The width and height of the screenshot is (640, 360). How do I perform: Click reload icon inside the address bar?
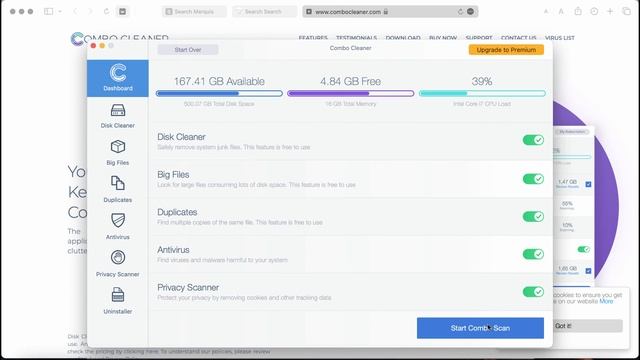click(x=460, y=11)
